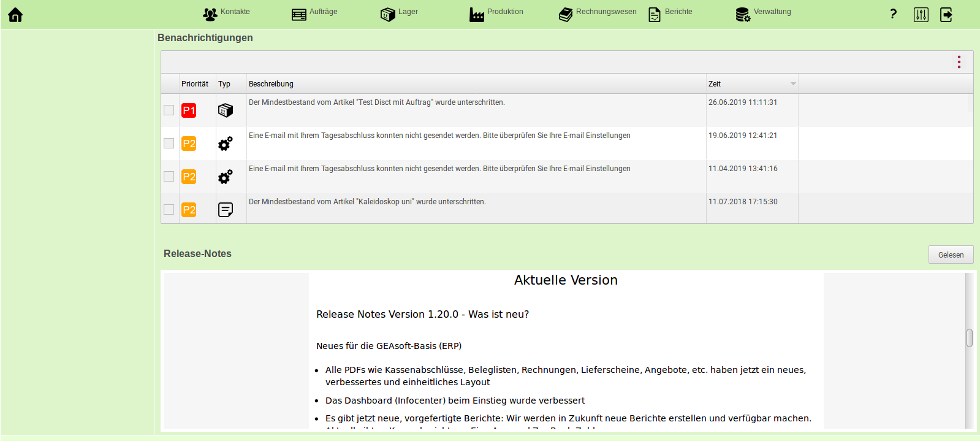Expand the Zeit column sort arrow
The image size is (980, 441).
(793, 84)
